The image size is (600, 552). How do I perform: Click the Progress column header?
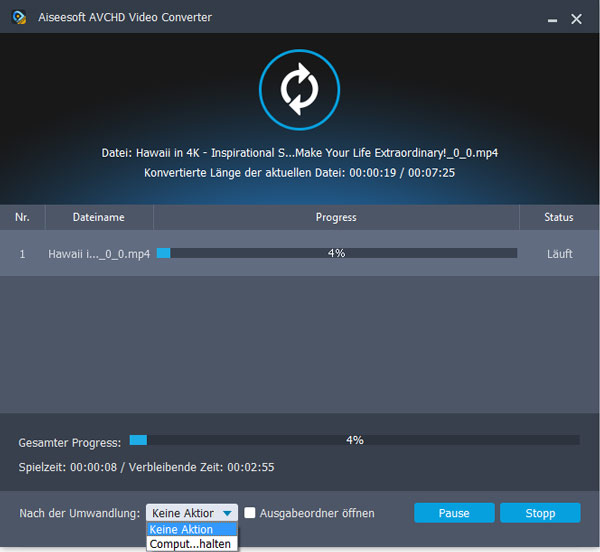coord(336,217)
